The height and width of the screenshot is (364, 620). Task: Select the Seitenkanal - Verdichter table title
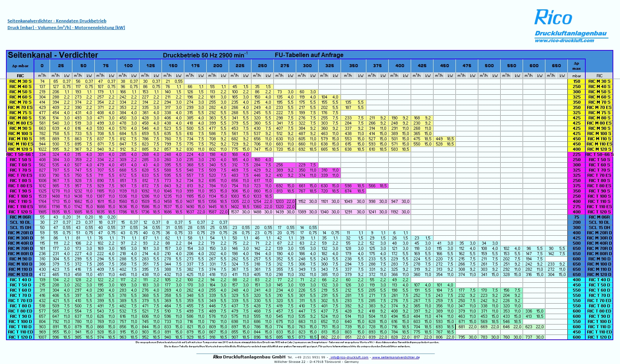tap(53, 55)
